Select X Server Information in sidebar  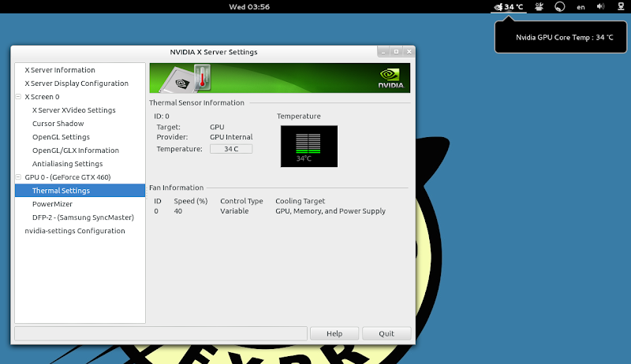coord(60,70)
